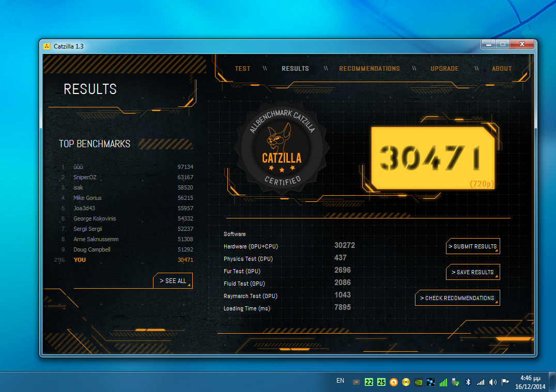Click the SAVE RESULTS button
Viewport: 556px width, 392px height.
pyautogui.click(x=473, y=272)
